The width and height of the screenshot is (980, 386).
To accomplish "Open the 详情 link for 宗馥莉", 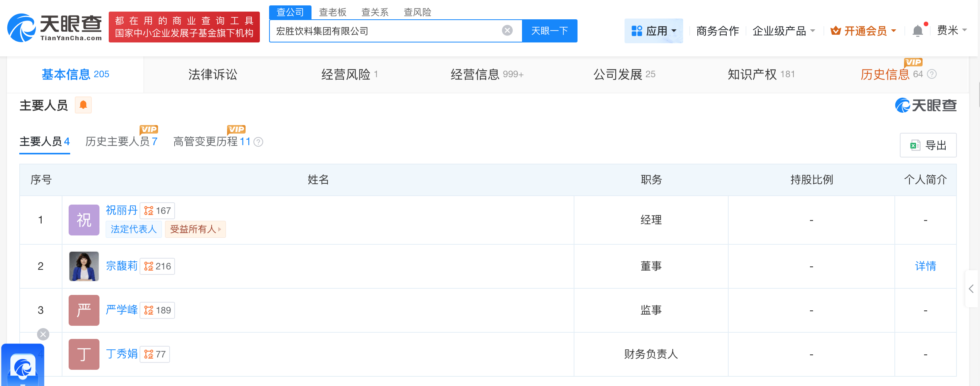I will 926,266.
